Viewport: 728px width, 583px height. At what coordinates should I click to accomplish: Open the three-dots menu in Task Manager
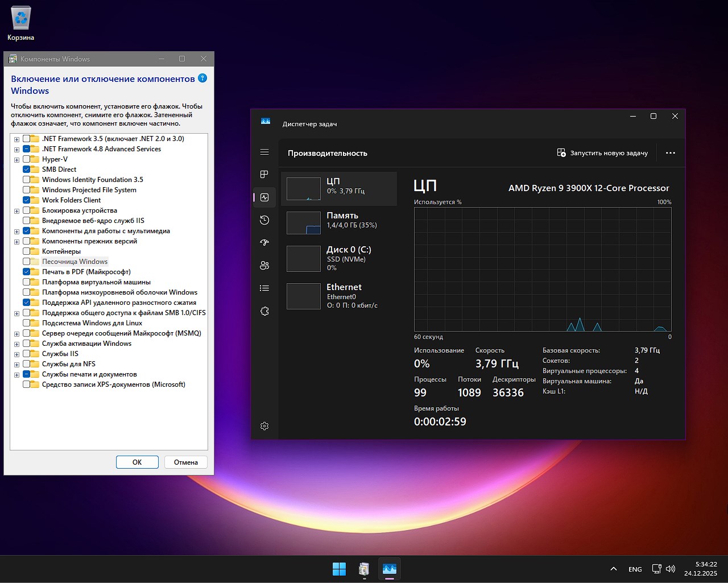[x=671, y=152]
